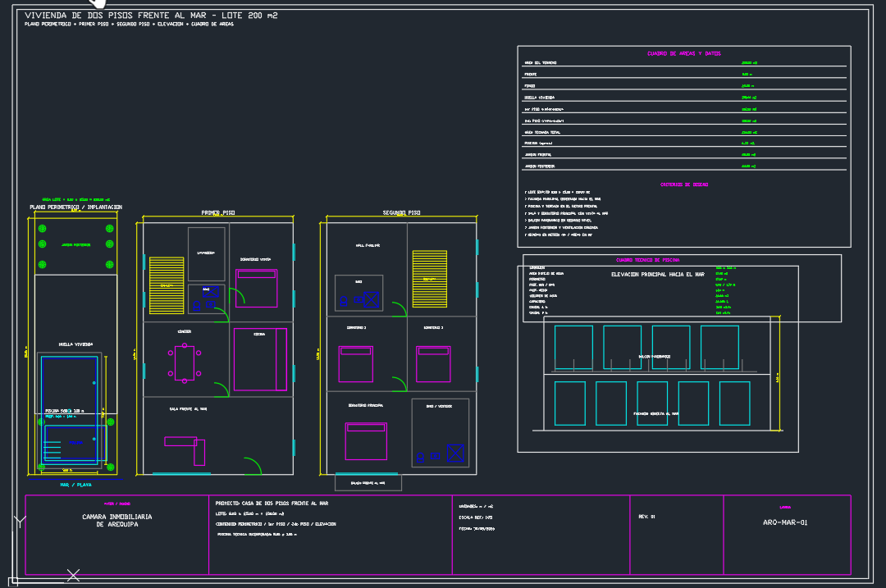This screenshot has width=886, height=588.
Task: Click the blue shower symbol in Baño / Vestidor
Action: click(454, 453)
